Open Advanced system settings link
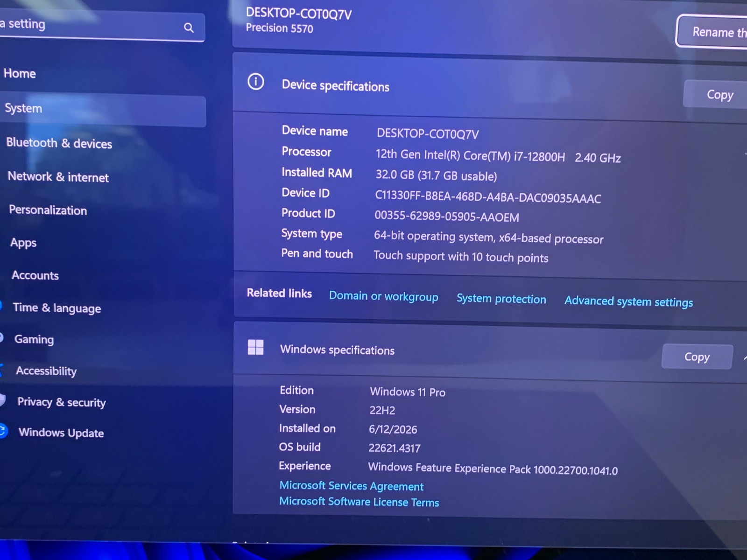Screen dimensions: 747x560 (x=628, y=301)
